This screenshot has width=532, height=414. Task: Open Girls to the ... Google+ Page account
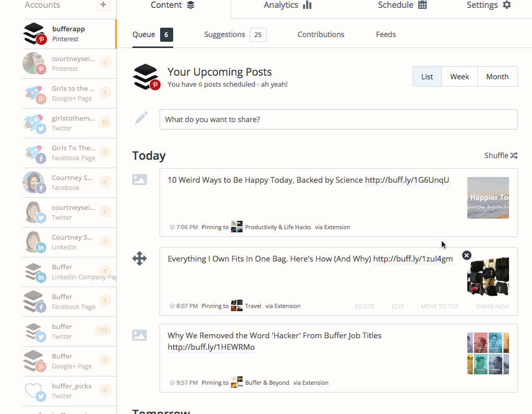(x=69, y=93)
